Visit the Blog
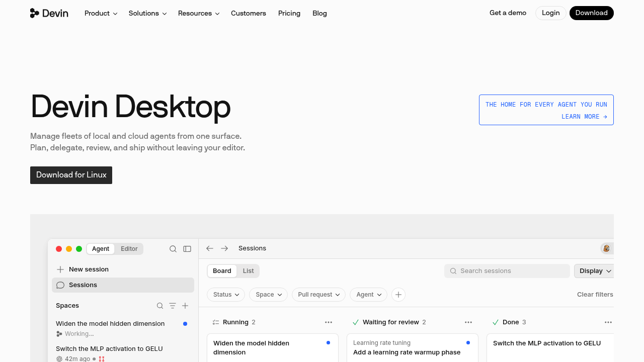Viewport: 644px width, 362px height. (x=319, y=13)
